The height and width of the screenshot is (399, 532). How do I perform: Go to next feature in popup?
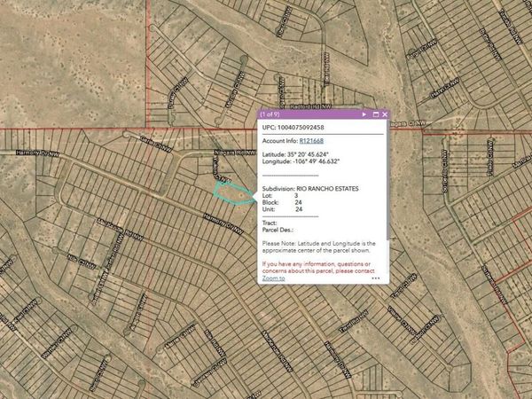[364, 114]
